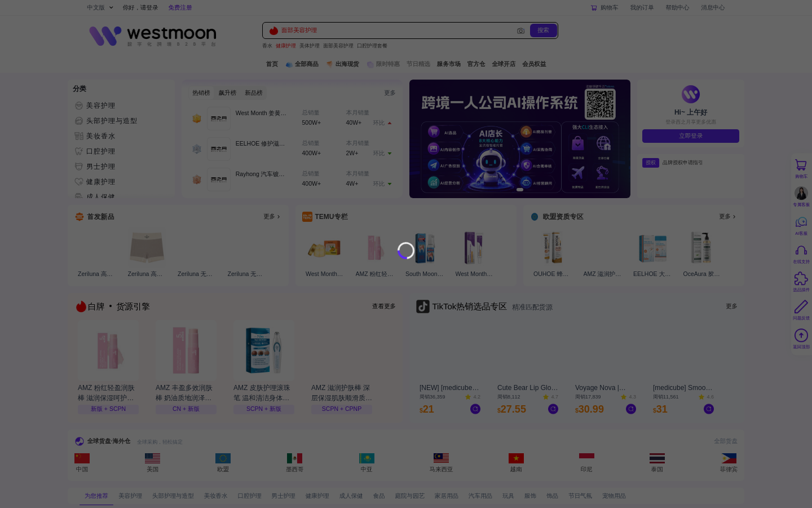Open 购物车 from the right floating sidebar
Screen dimensions: 812x508
coord(801,169)
